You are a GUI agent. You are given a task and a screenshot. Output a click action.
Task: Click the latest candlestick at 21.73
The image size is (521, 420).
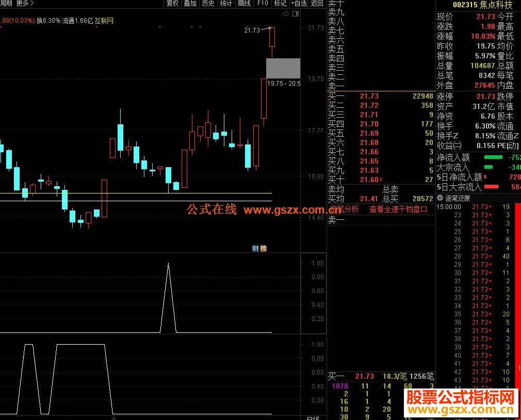(272, 42)
